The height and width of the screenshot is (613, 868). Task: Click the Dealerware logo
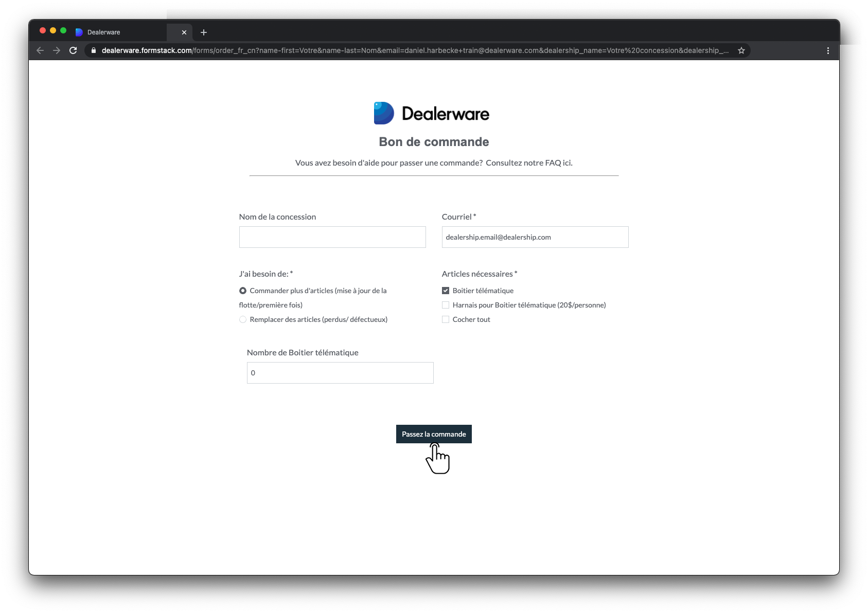click(432, 113)
